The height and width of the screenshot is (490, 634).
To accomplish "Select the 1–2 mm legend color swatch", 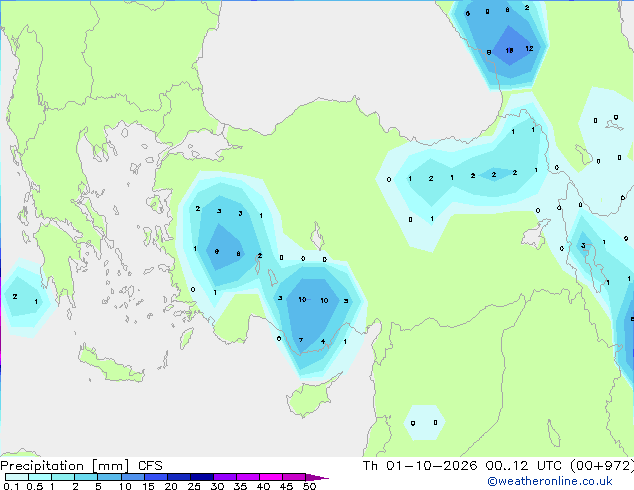I will (63, 477).
